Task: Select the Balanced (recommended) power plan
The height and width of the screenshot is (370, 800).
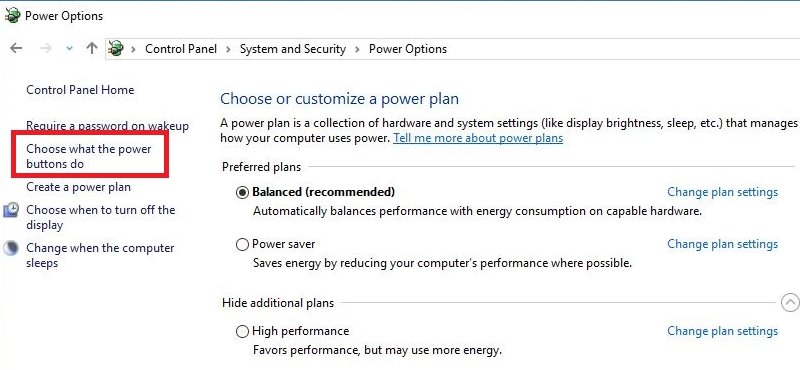Action: pos(242,192)
